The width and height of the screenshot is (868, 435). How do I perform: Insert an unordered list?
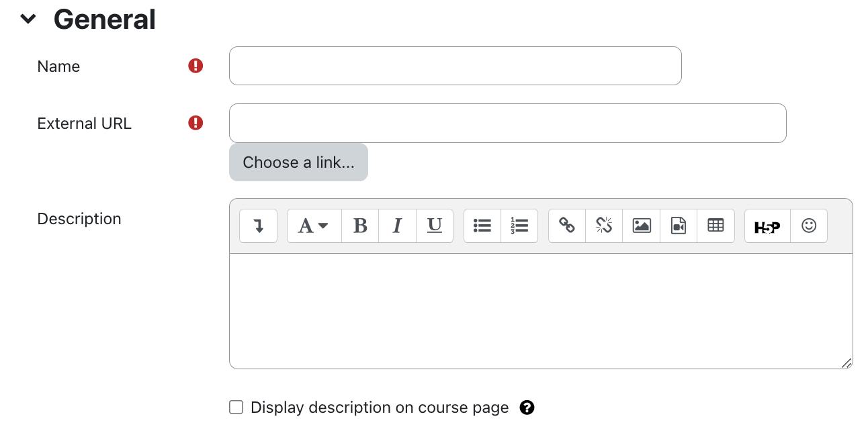482,226
